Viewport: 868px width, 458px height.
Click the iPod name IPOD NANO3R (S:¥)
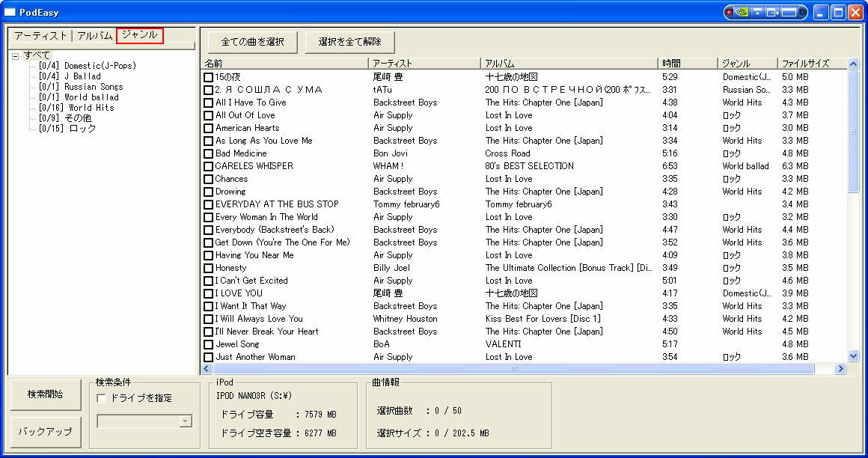pyautogui.click(x=254, y=397)
